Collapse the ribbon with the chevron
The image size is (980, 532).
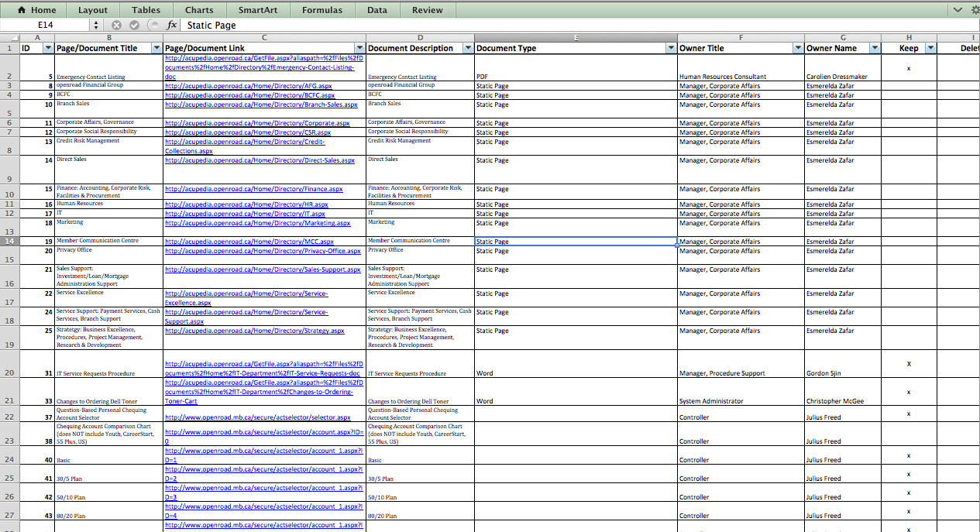958,10
